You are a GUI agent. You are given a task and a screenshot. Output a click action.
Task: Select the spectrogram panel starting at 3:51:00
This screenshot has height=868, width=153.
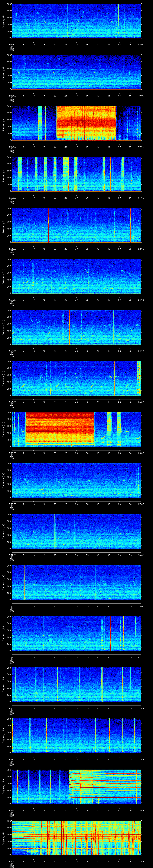pos(77,225)
